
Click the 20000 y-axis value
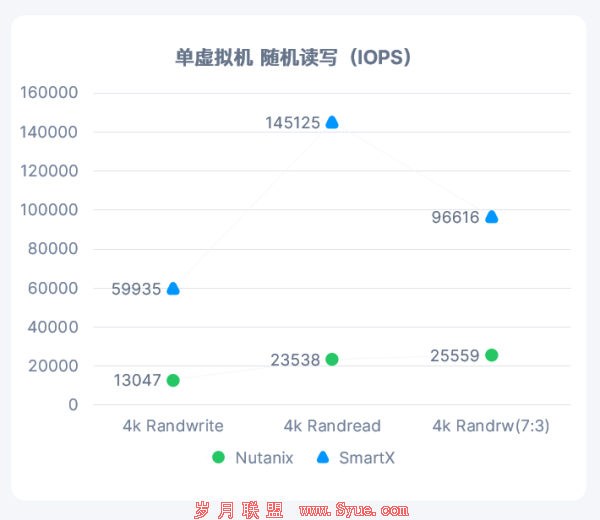(53, 366)
